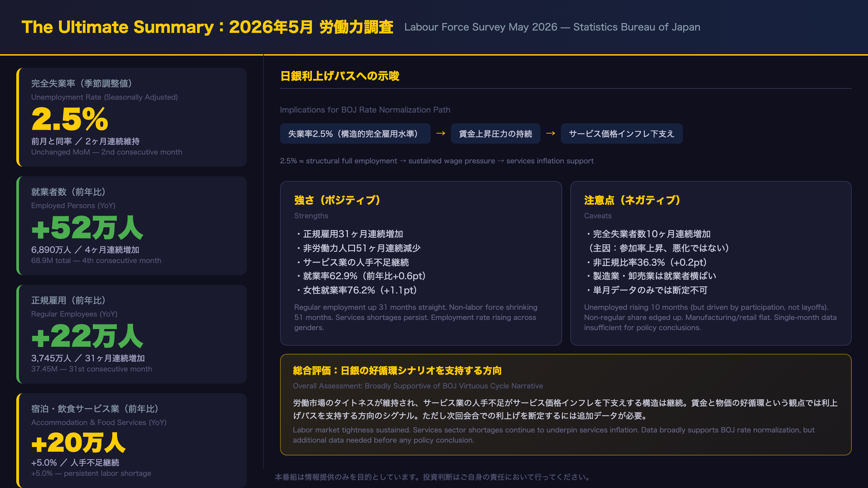The width and height of the screenshot is (868, 488).
Task: Click the heading 日銀利上げパスへの示唆
Action: tap(340, 76)
